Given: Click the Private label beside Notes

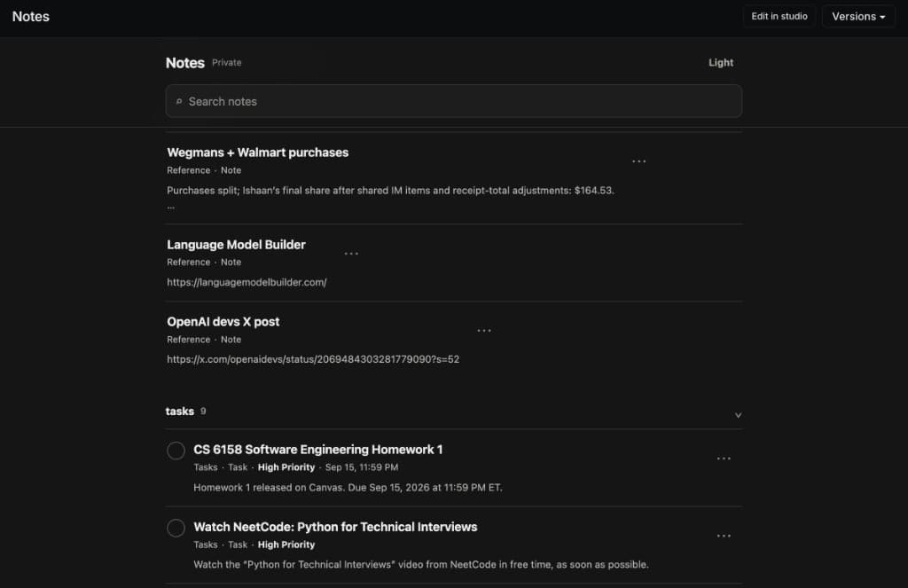Looking at the screenshot, I should point(226,63).
